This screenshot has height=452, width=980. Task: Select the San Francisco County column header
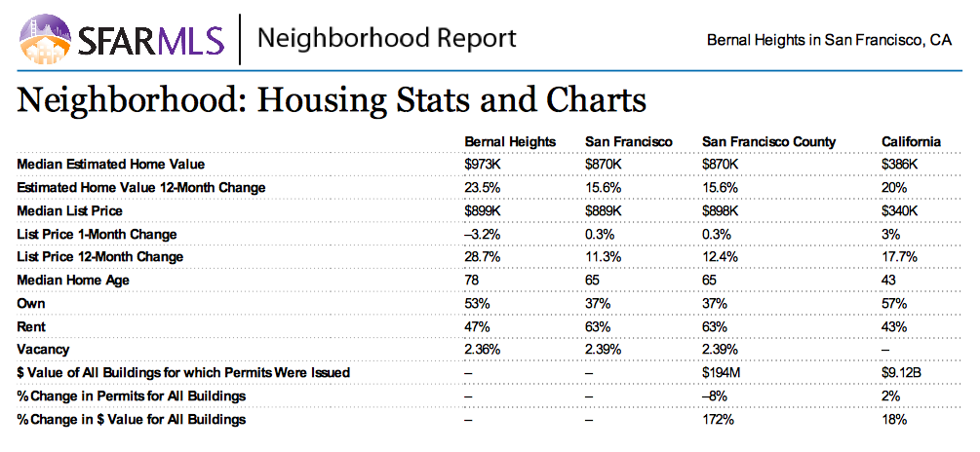[769, 141]
